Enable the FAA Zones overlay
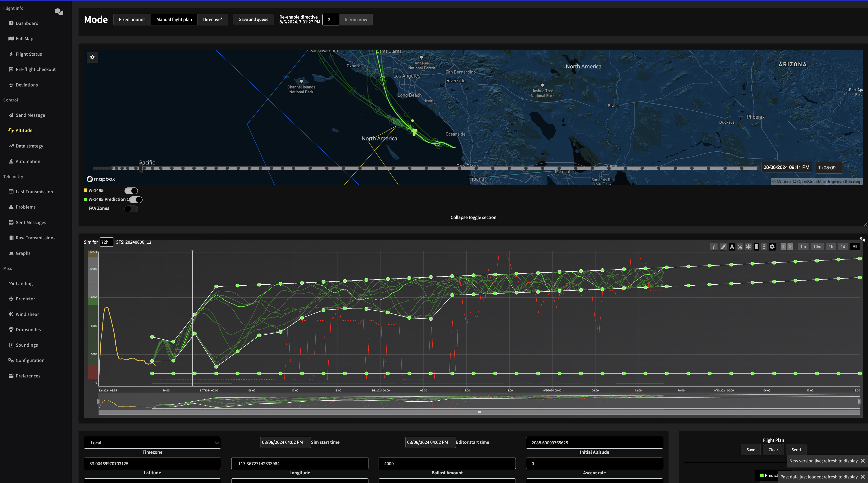The image size is (868, 483). tap(131, 209)
